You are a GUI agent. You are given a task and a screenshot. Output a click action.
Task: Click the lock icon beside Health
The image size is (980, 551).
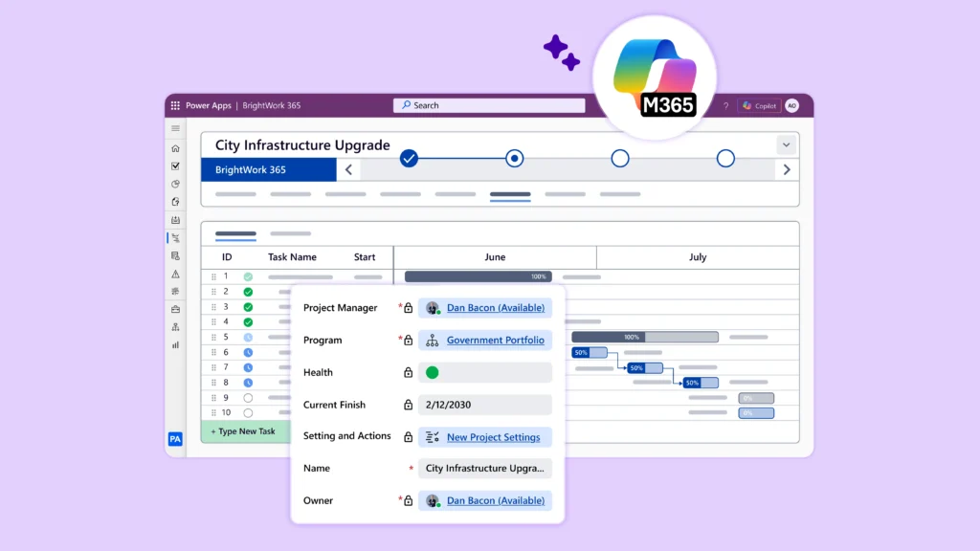408,372
